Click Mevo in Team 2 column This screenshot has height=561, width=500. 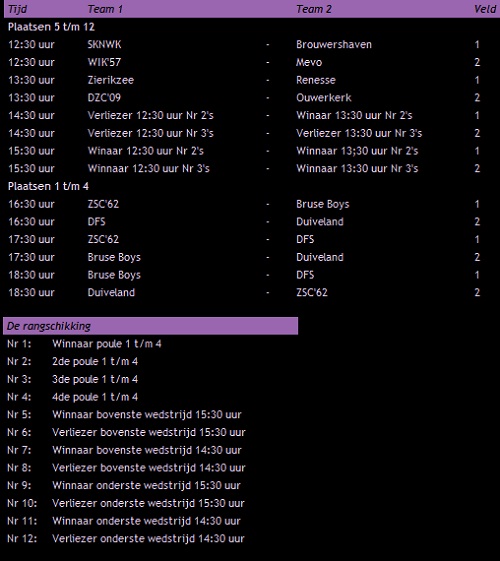[x=309, y=62]
